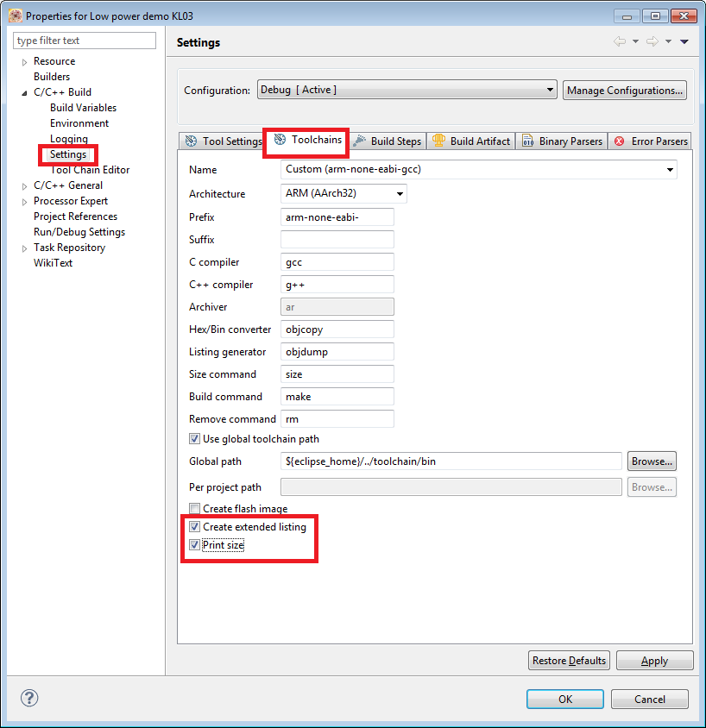Select Build Variables in the tree
This screenshot has width=706, height=728.
coord(83,108)
